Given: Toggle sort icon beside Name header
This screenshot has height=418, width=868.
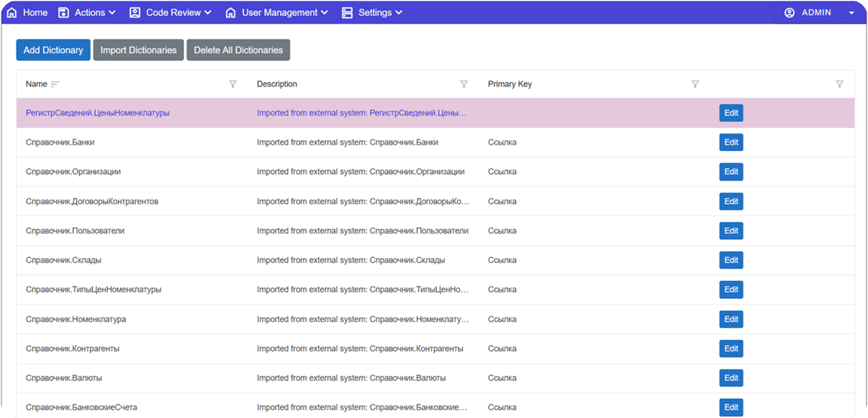Looking at the screenshot, I should tap(55, 84).
